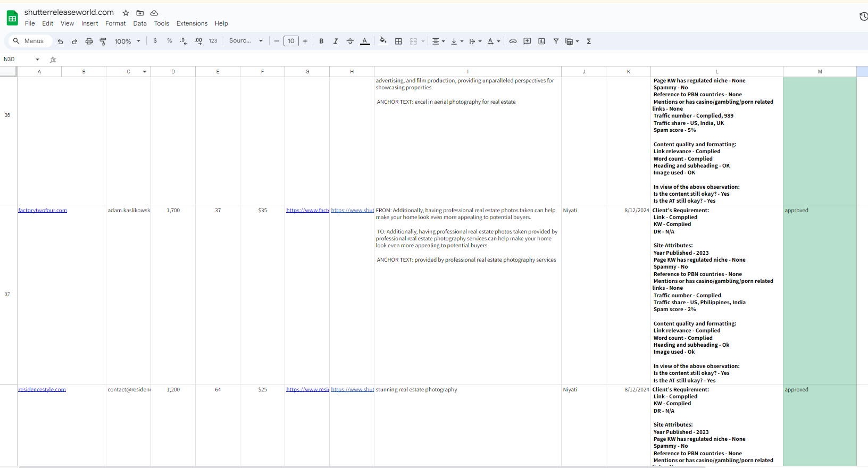Screen dimensions: 868x468
Task: Click the move to folder icon
Action: (x=140, y=13)
